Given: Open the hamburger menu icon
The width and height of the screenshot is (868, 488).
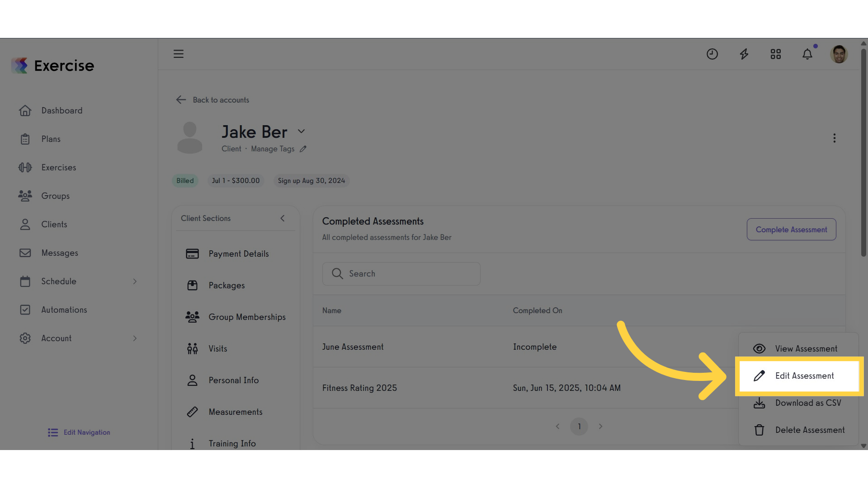Looking at the screenshot, I should click(179, 54).
